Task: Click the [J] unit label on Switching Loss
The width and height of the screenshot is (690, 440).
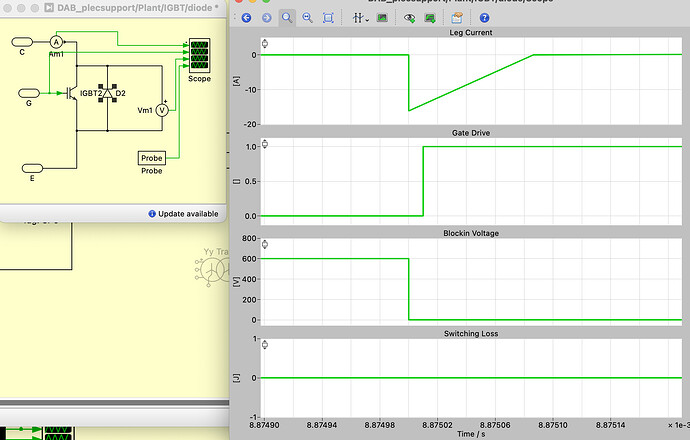Action: tap(237, 378)
